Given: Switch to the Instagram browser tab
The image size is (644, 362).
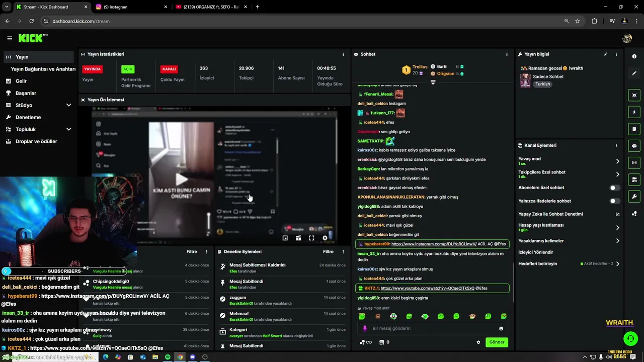Looking at the screenshot, I should click(x=131, y=7).
